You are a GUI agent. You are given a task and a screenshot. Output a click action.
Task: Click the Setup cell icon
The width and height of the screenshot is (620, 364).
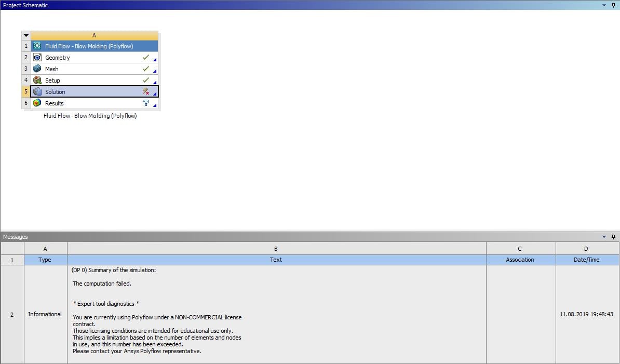pos(37,80)
